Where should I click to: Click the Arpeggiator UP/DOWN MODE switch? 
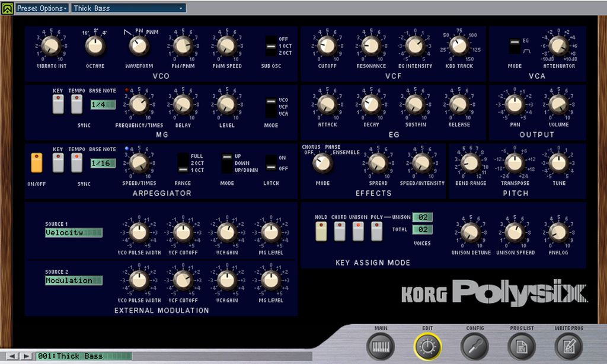227,163
